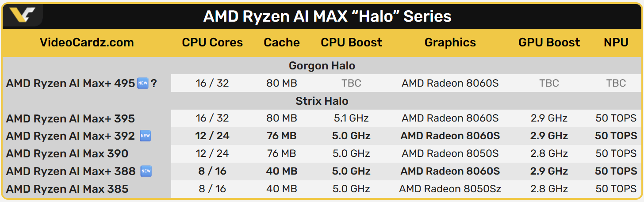Click the 5.1 GHz CPU boost cell
Screen dimensions: 644x202
pyautogui.click(x=351, y=118)
